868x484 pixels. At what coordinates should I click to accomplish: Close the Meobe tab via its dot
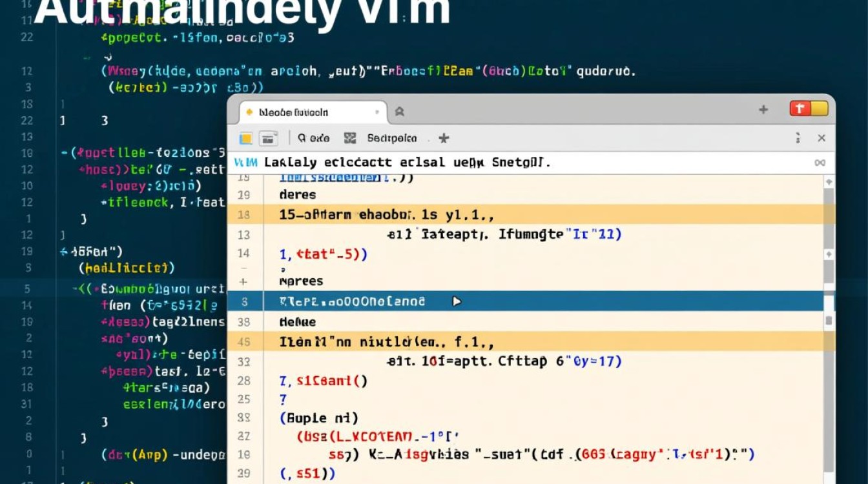(x=377, y=112)
